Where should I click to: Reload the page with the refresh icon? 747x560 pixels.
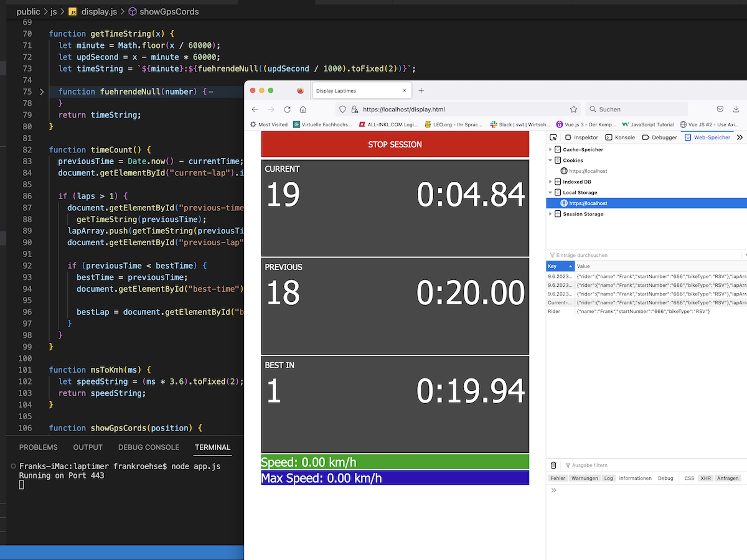(287, 110)
